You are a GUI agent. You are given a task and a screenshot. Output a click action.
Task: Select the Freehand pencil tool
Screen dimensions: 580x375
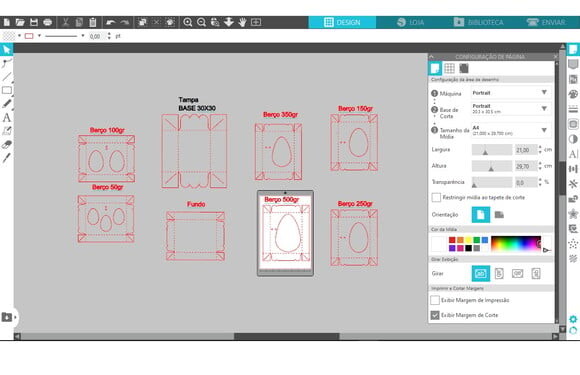7,104
